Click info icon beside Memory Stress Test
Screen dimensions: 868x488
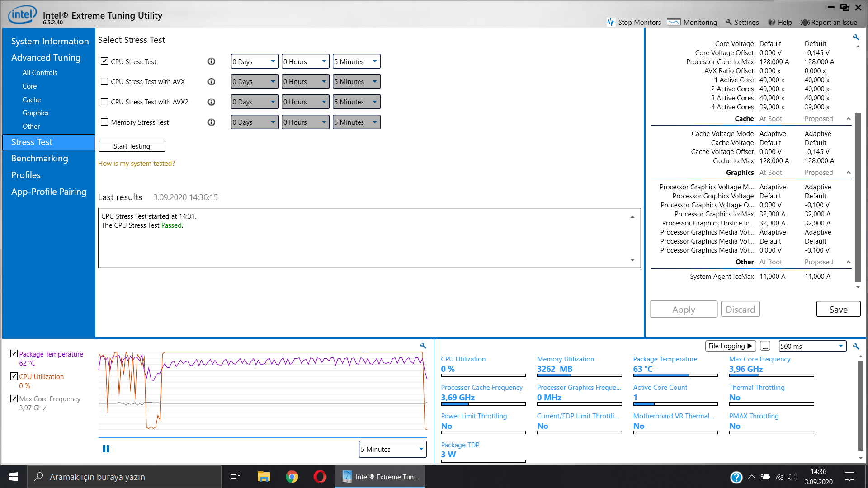[211, 122]
